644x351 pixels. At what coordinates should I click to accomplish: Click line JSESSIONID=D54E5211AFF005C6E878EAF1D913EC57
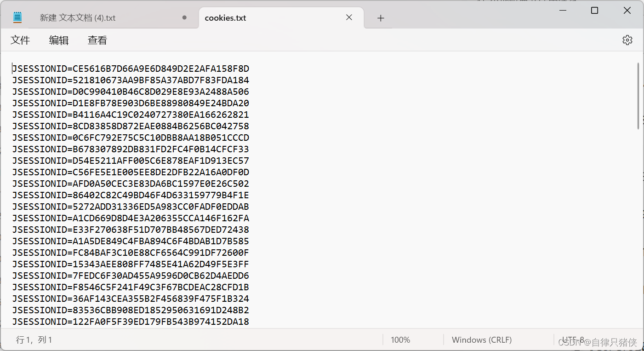coord(131,161)
